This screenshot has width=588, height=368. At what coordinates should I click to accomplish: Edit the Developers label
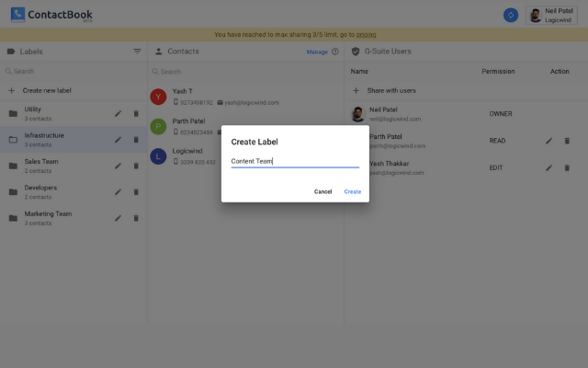tap(119, 192)
